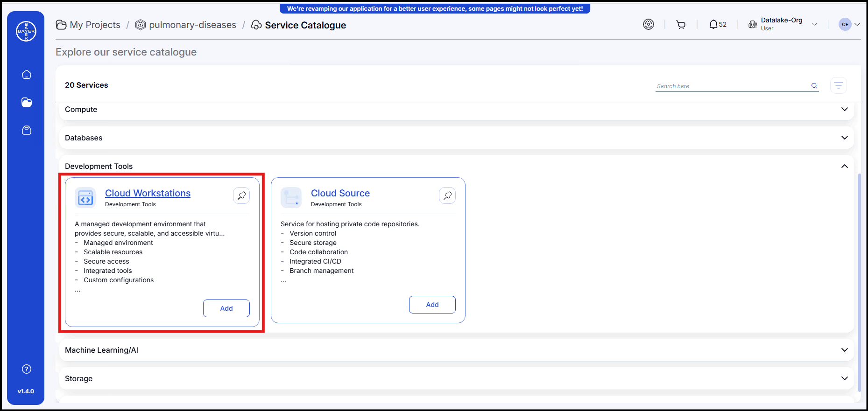868x411 pixels.
Task: Open the projects folder icon in sidebar
Action: 27,102
